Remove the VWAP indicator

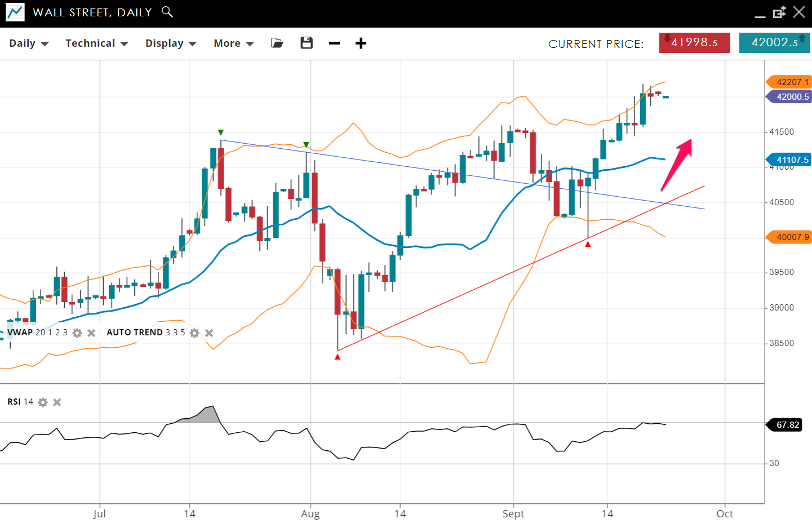point(91,333)
